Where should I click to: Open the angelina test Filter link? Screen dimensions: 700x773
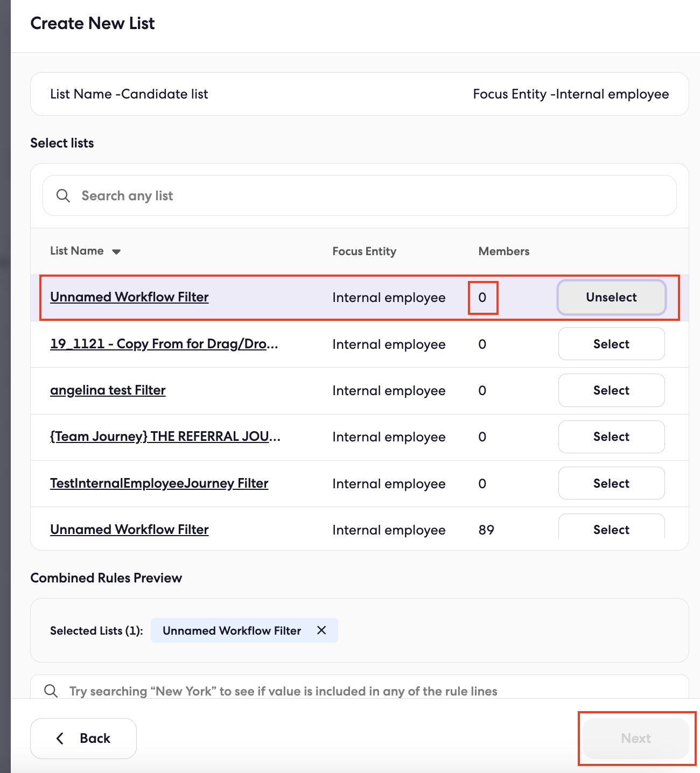tap(108, 390)
